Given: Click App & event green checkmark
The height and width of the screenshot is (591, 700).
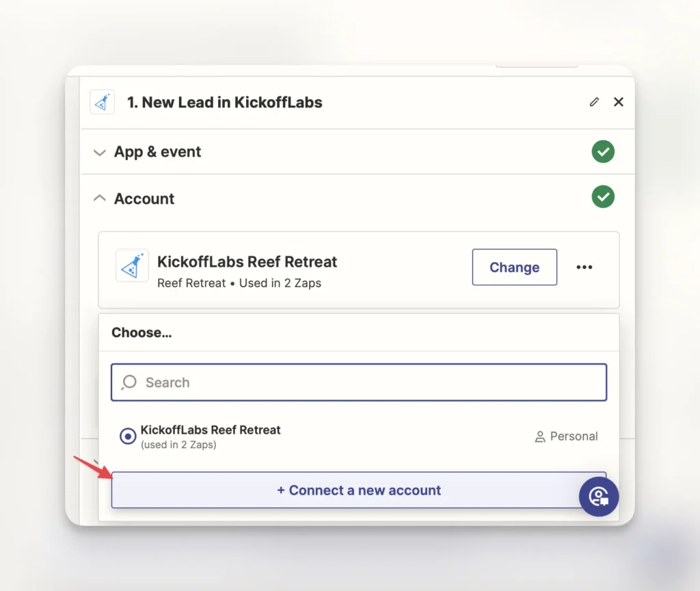Looking at the screenshot, I should pos(603,151).
